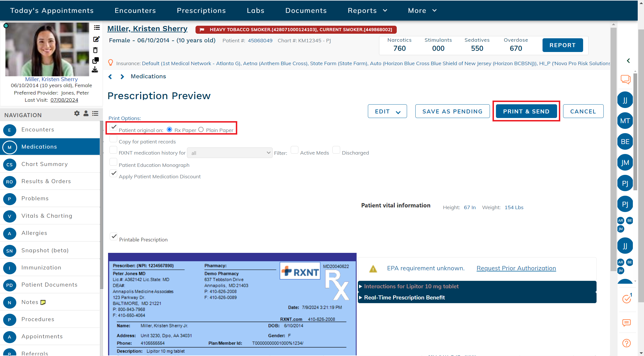
Task: Collapse the right panel with the chevron icon
Action: [x=628, y=61]
